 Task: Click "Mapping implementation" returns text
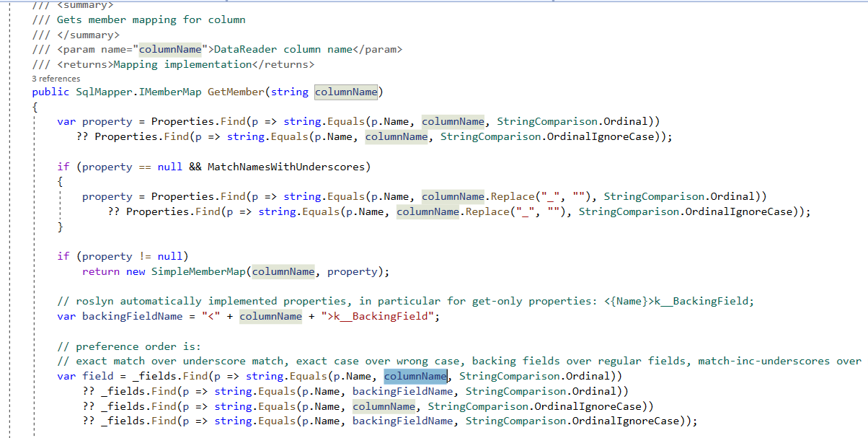(x=183, y=64)
